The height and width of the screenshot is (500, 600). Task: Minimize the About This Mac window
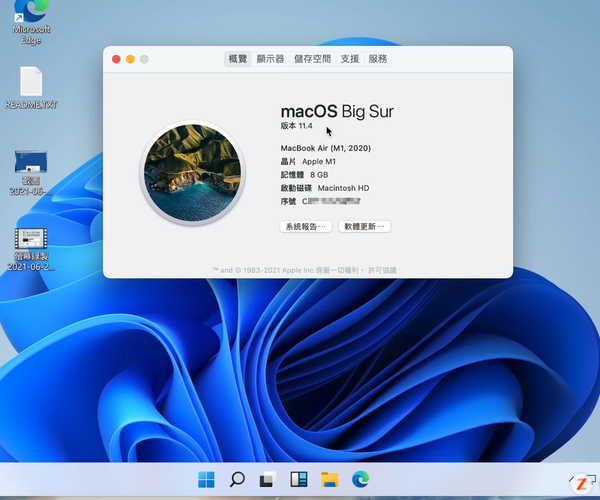pos(130,59)
